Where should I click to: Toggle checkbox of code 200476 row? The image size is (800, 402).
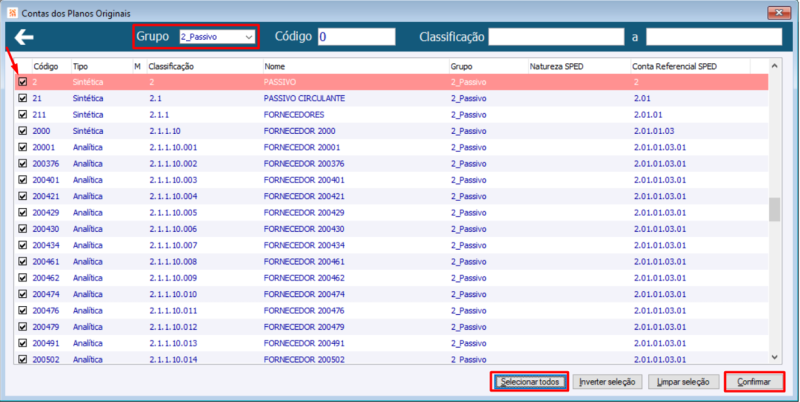pos(22,310)
